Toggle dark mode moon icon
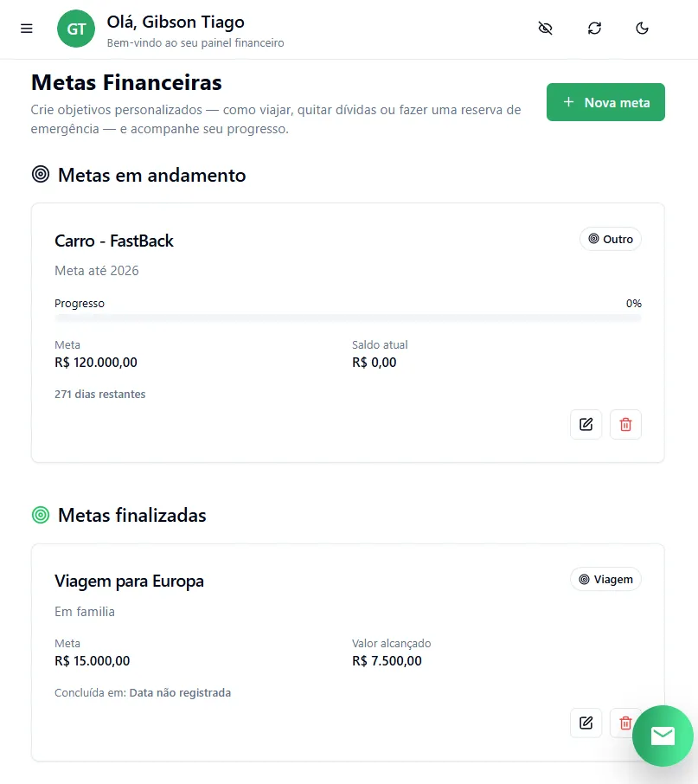Image resolution: width=698 pixels, height=784 pixels. [643, 29]
